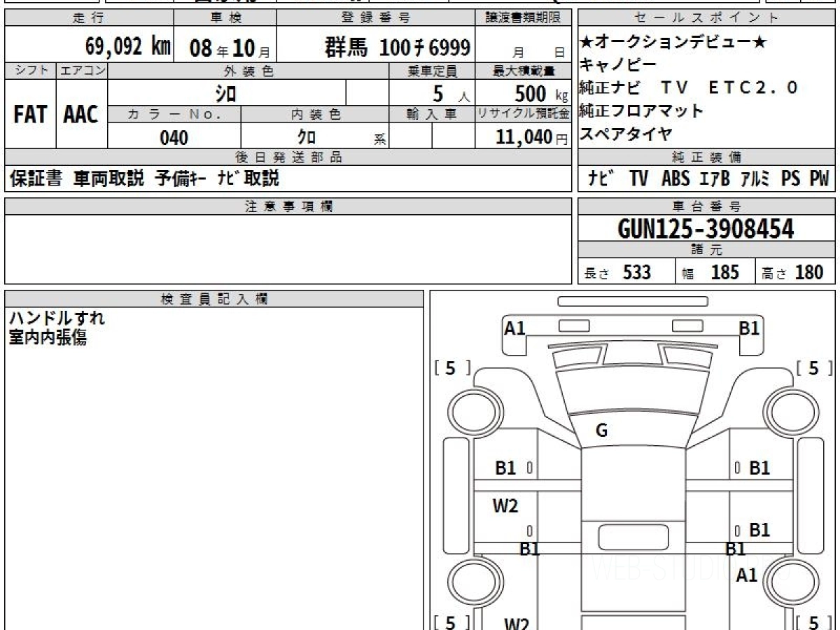Select the 後日発送部品 header

[288, 157]
